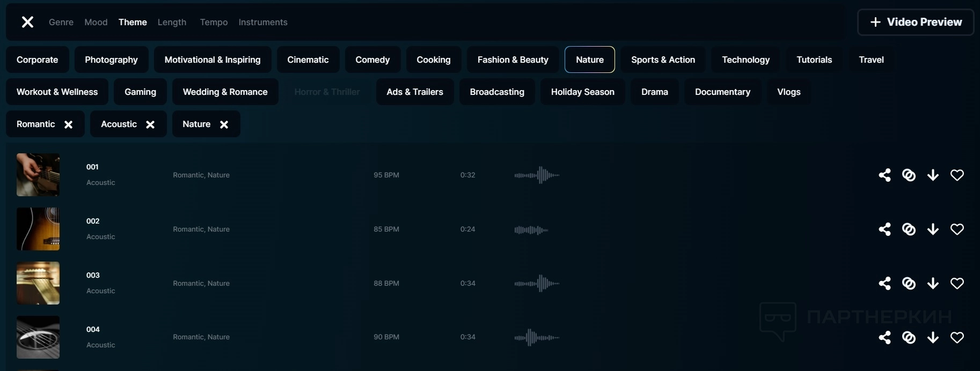
Task: Share track 001
Action: 884,175
